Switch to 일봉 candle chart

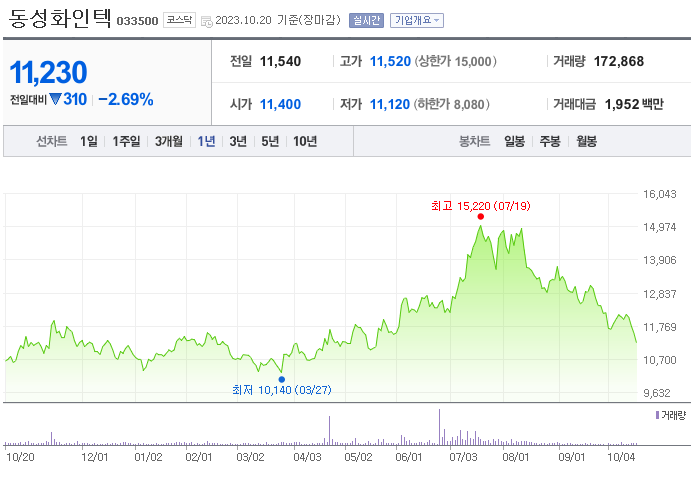click(x=514, y=141)
